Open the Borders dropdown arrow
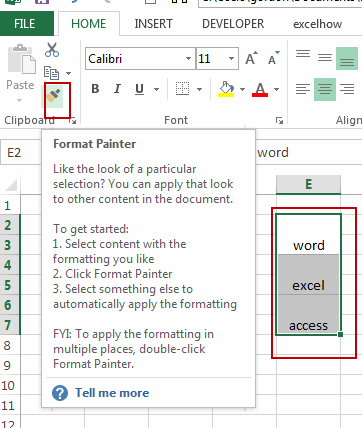 [200, 89]
